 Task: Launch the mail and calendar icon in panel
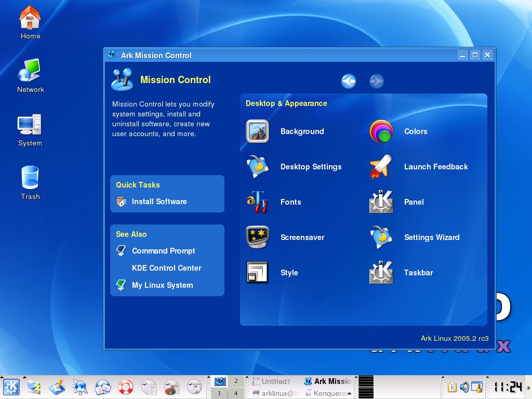(103, 387)
